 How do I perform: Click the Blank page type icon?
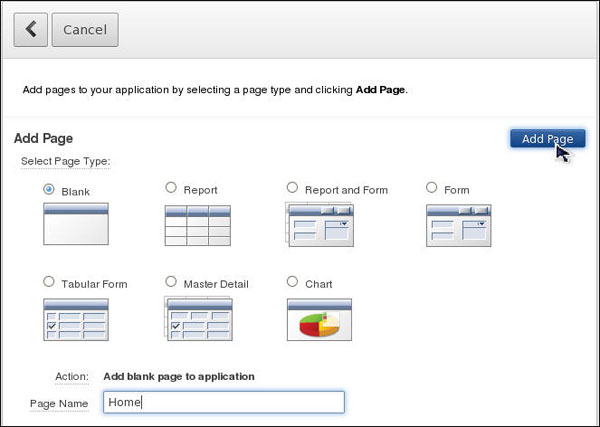point(75,224)
